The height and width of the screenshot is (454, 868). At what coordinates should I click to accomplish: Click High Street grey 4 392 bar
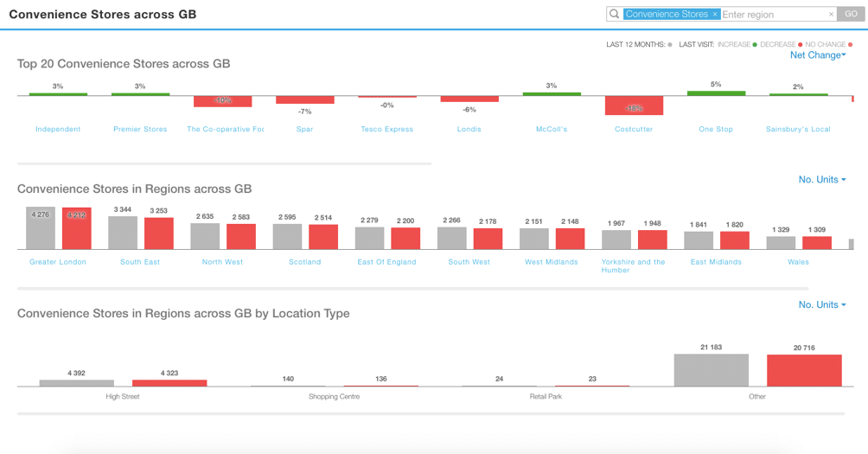click(x=76, y=382)
